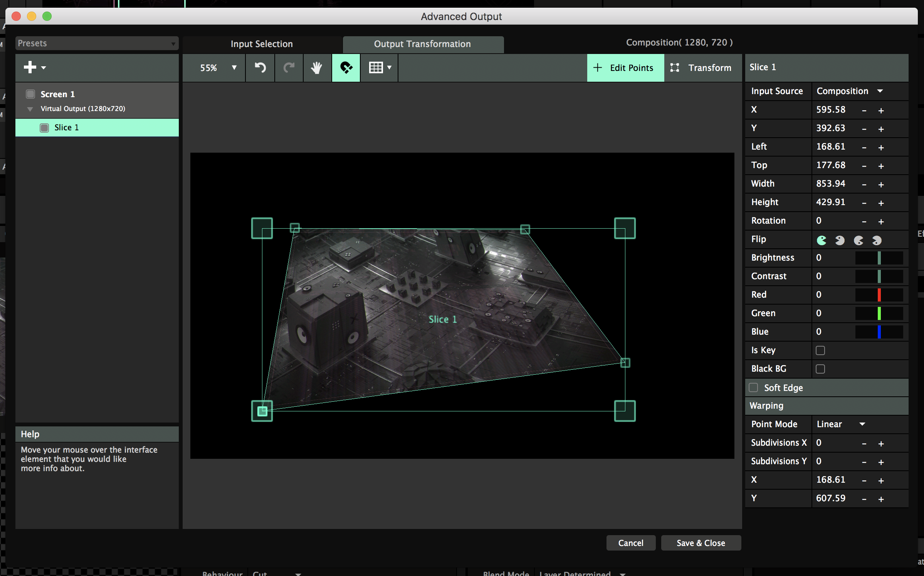Click the redo arrow icon
This screenshot has height=576, width=924.
[x=289, y=68]
